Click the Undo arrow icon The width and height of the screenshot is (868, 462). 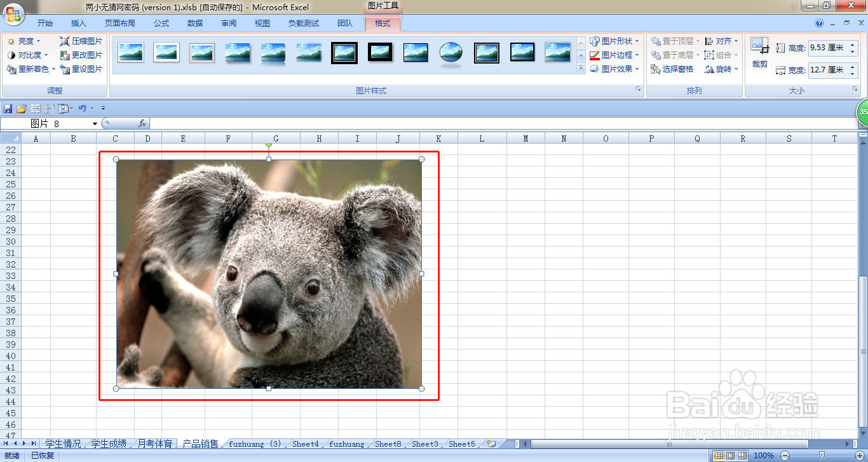tap(82, 109)
